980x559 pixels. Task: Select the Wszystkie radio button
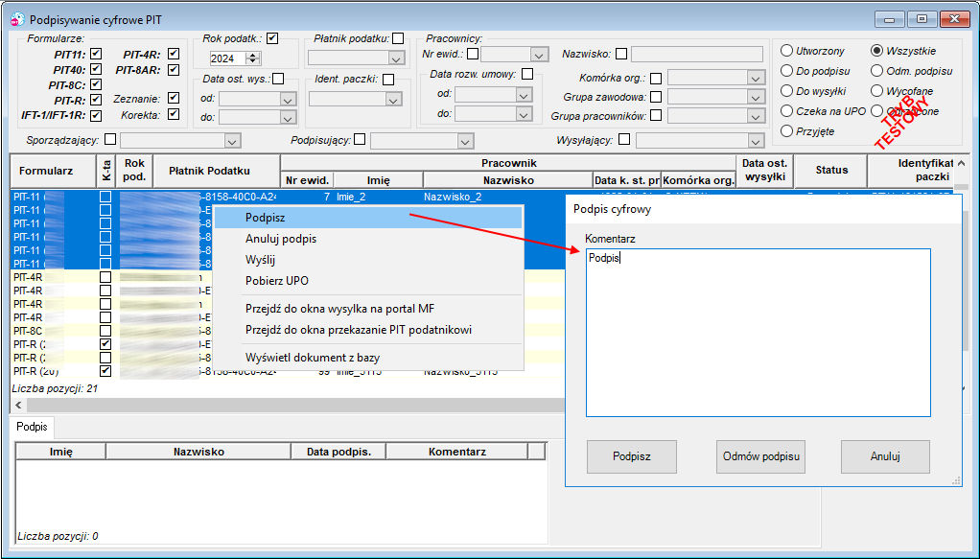(876, 51)
